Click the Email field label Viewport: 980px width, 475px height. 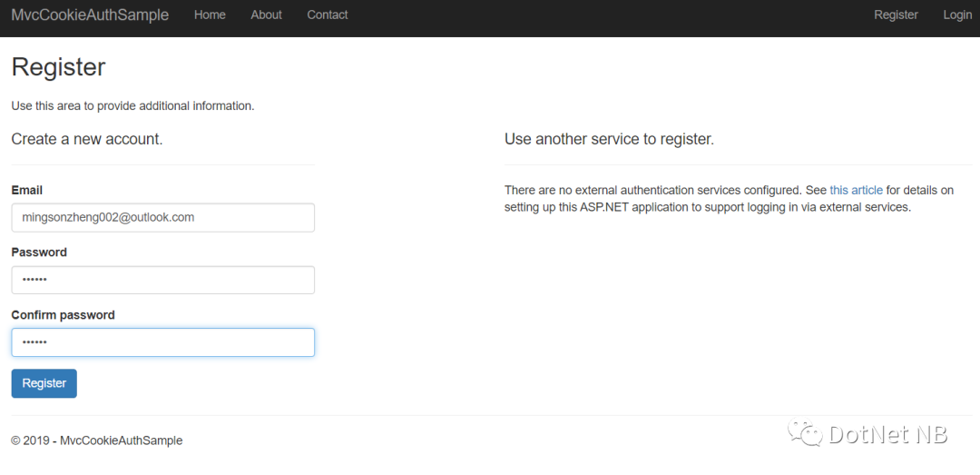(27, 190)
